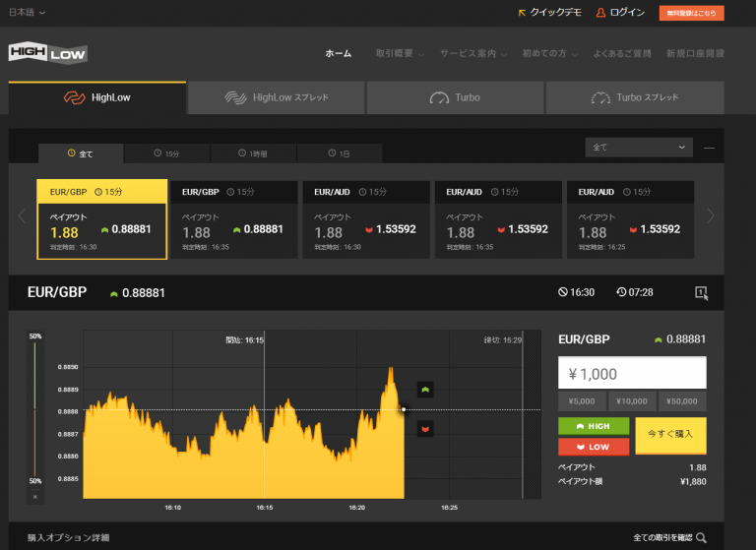The image size is (756, 550).
Task: Click the 開始: 16:15 start marker
Action: click(245, 340)
